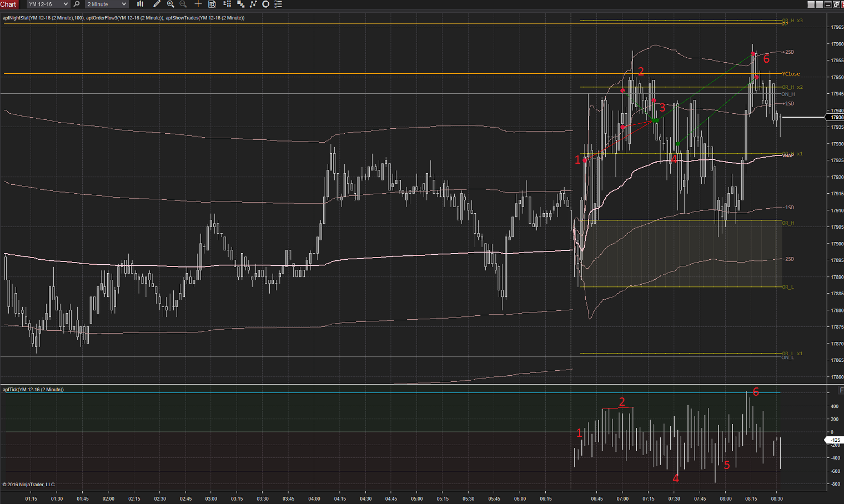
Task: Click the zoom out magnifier
Action: click(183, 4)
